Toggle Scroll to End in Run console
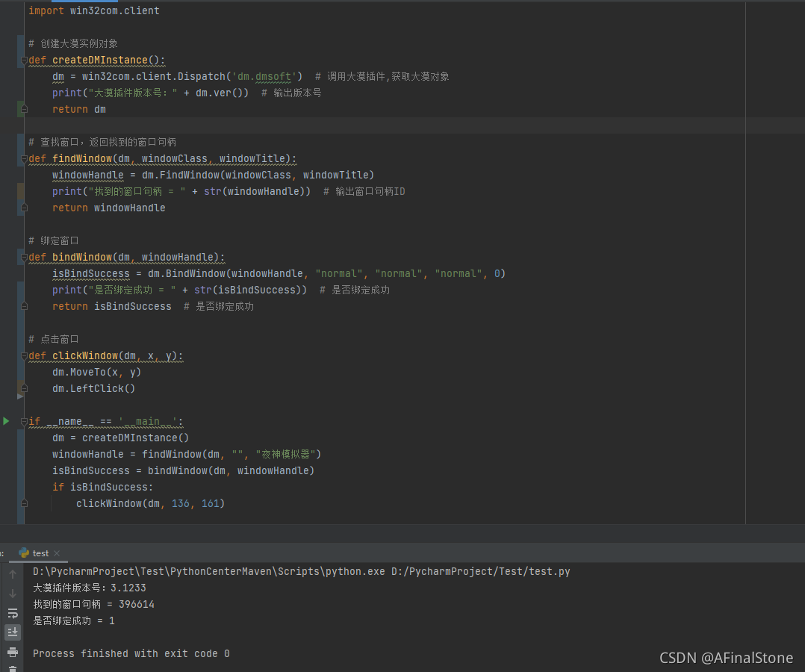 tap(13, 632)
